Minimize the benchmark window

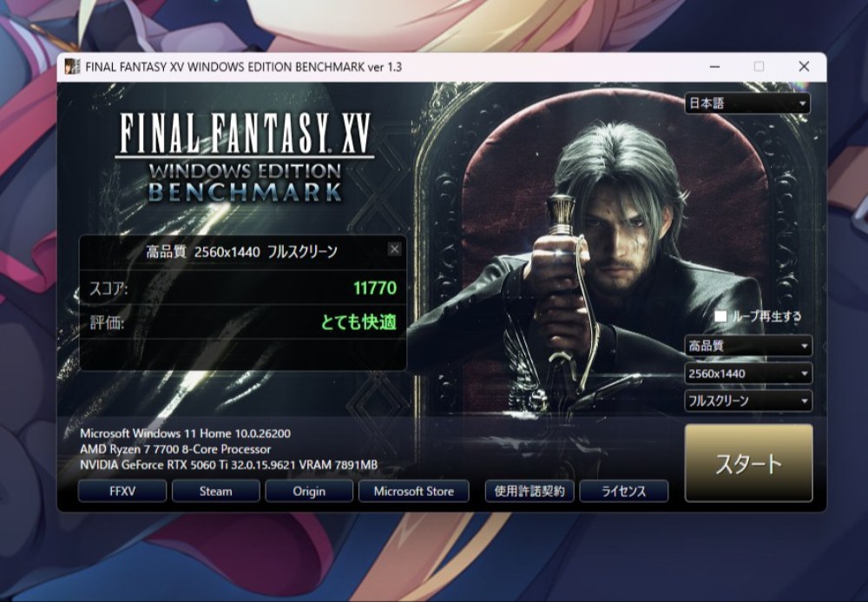[714, 67]
